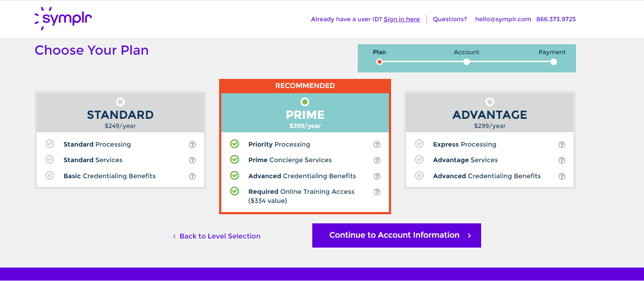Open help for Priority Processing

[377, 145]
